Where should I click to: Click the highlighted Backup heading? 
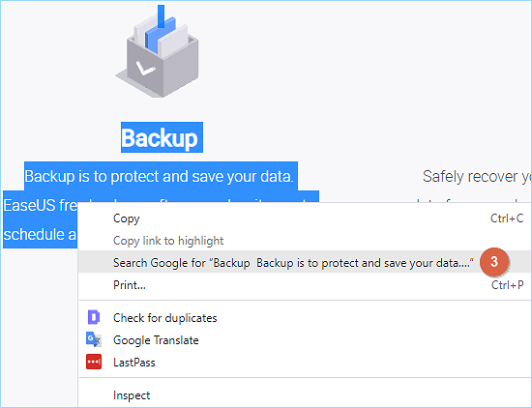click(x=162, y=137)
